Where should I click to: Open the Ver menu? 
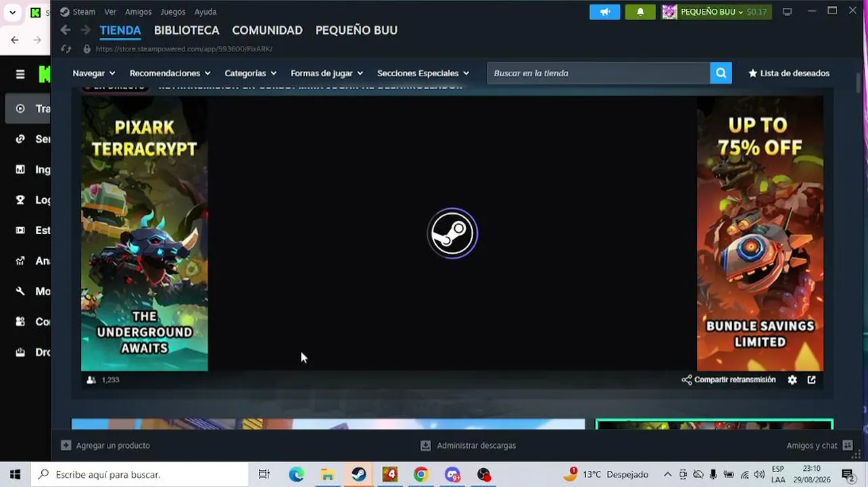[x=110, y=11]
